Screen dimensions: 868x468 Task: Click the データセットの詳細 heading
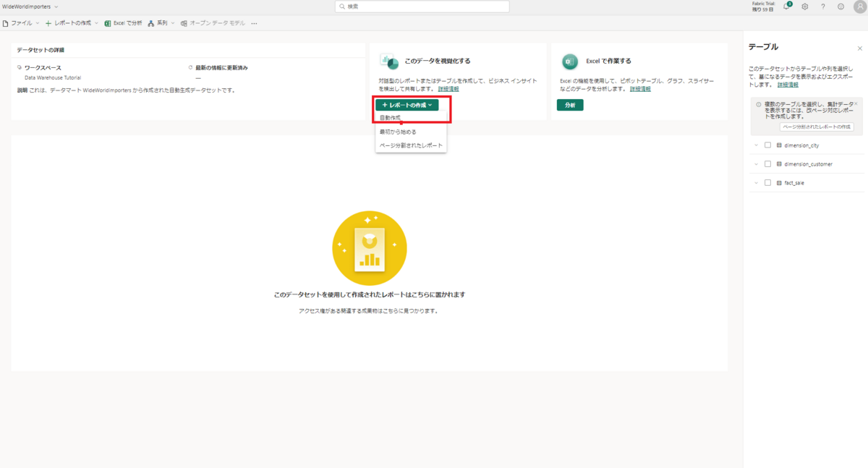click(x=41, y=50)
